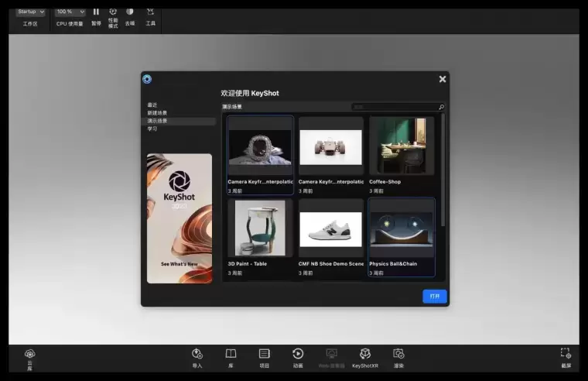Click See What's New on the banner
The height and width of the screenshot is (381, 588).
tap(179, 264)
